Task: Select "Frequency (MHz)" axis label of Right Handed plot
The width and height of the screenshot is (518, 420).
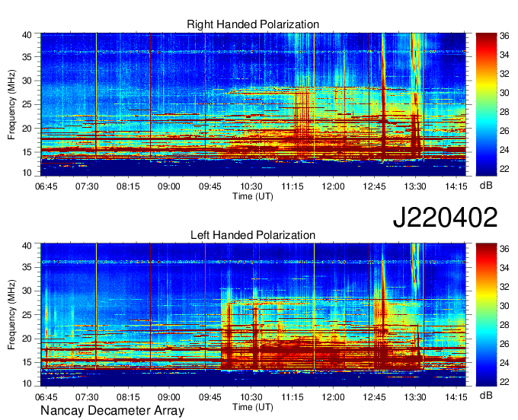Action: coord(11,104)
